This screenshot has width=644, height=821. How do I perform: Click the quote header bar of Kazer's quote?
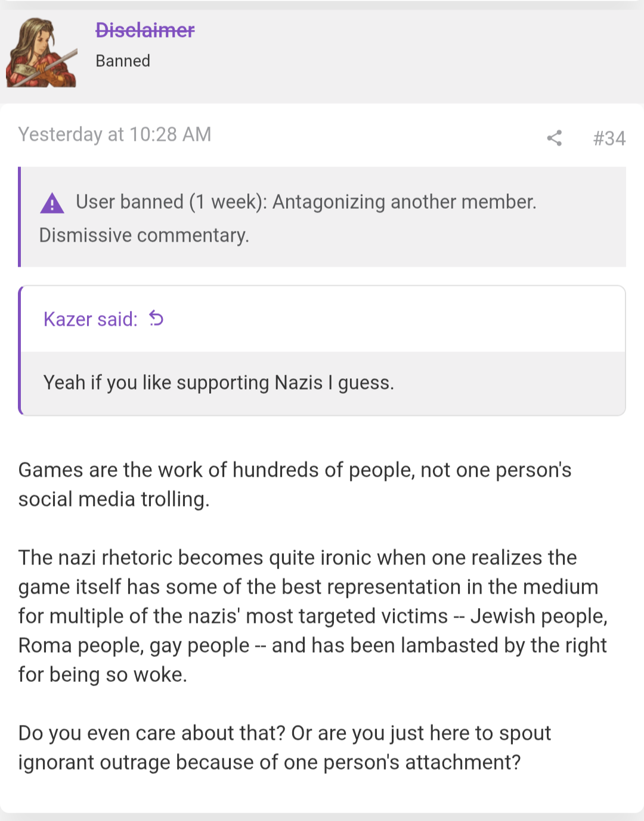323,319
